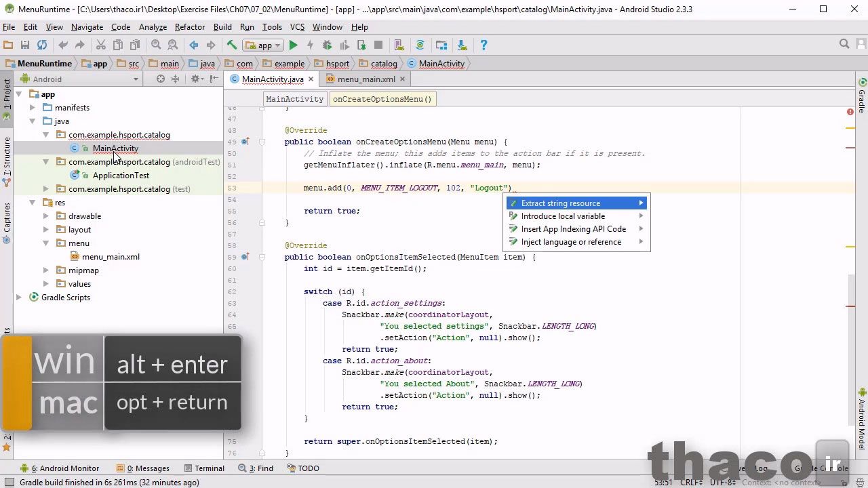
Task: Open the VCS menu
Action: 297,27
